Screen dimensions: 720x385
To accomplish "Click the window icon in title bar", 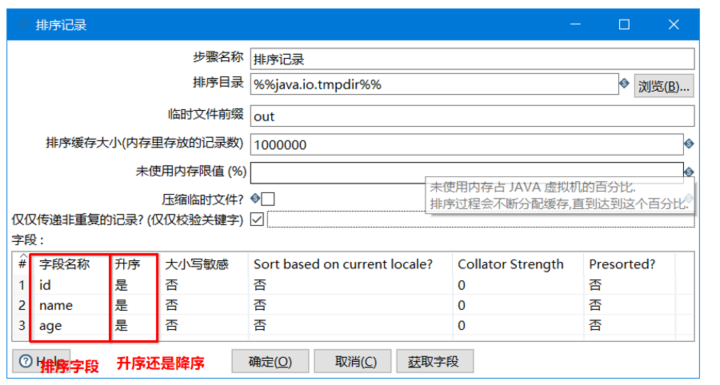I will pos(22,24).
